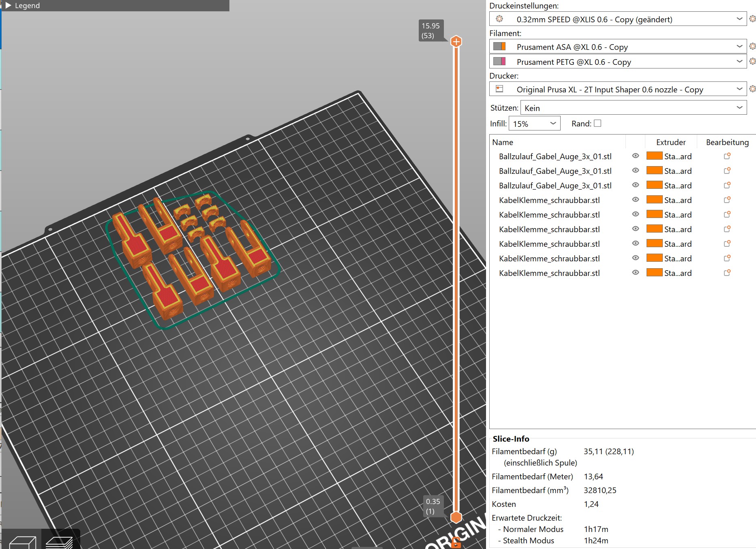Click gear icon beside Prusament ASA filament
Screen dimensions: 756x549
coord(752,46)
